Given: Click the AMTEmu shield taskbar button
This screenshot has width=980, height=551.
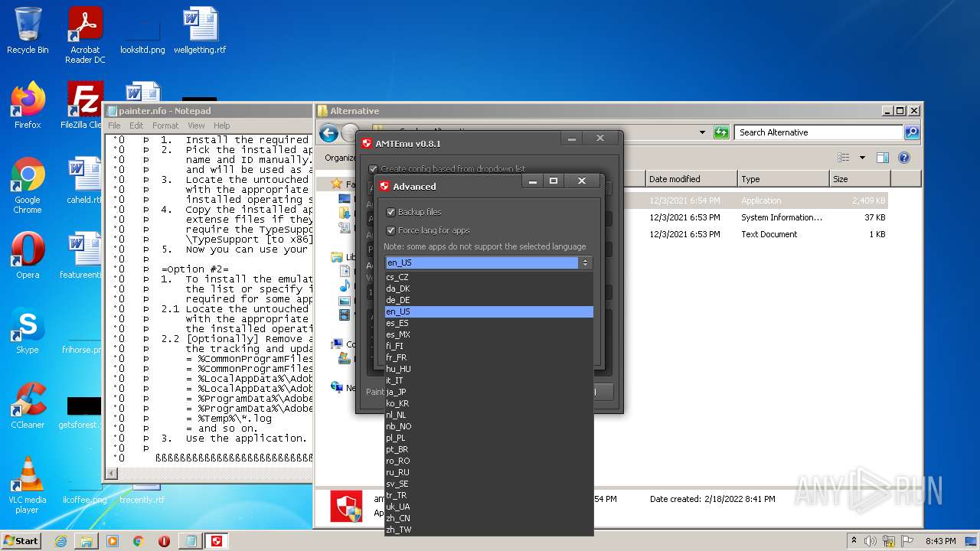Looking at the screenshot, I should pos(217,541).
